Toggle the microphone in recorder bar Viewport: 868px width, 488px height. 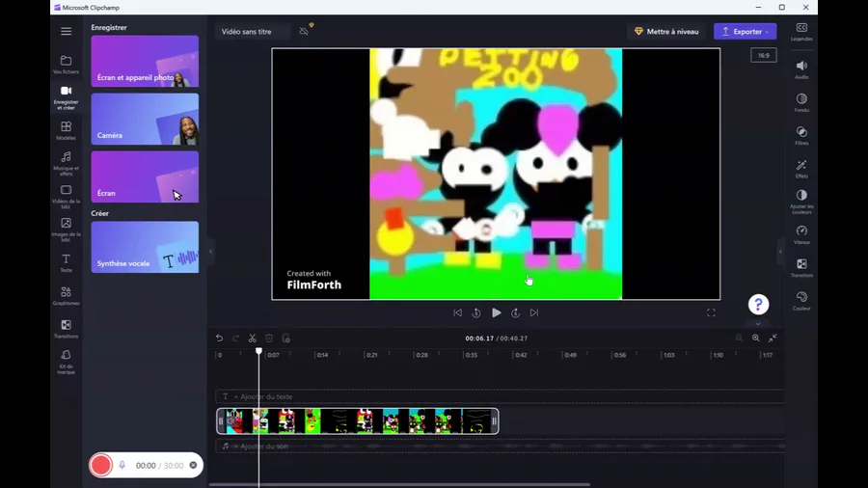pos(122,465)
